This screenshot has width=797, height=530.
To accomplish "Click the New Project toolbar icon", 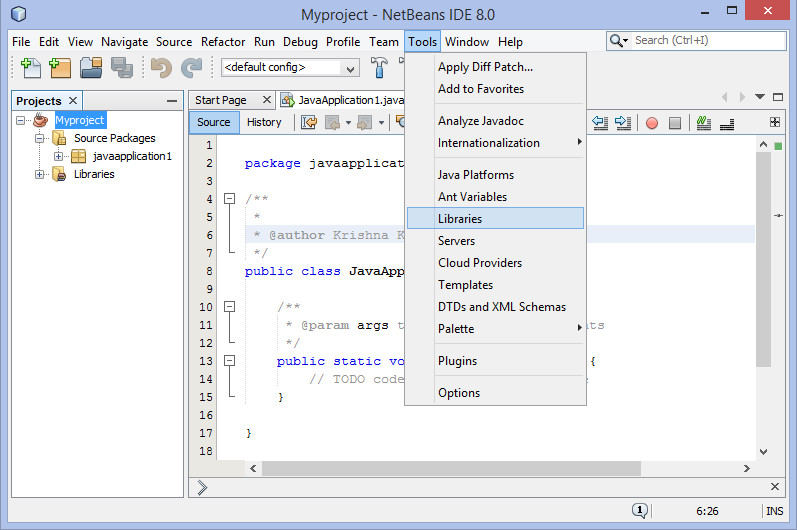I will point(61,68).
